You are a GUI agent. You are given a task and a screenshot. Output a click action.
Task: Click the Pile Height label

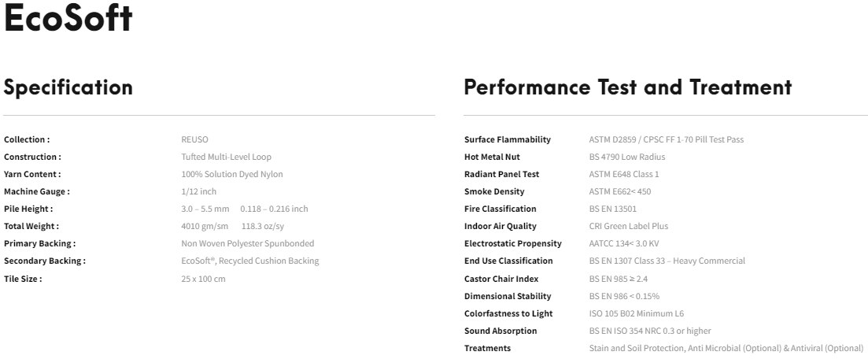coord(28,209)
